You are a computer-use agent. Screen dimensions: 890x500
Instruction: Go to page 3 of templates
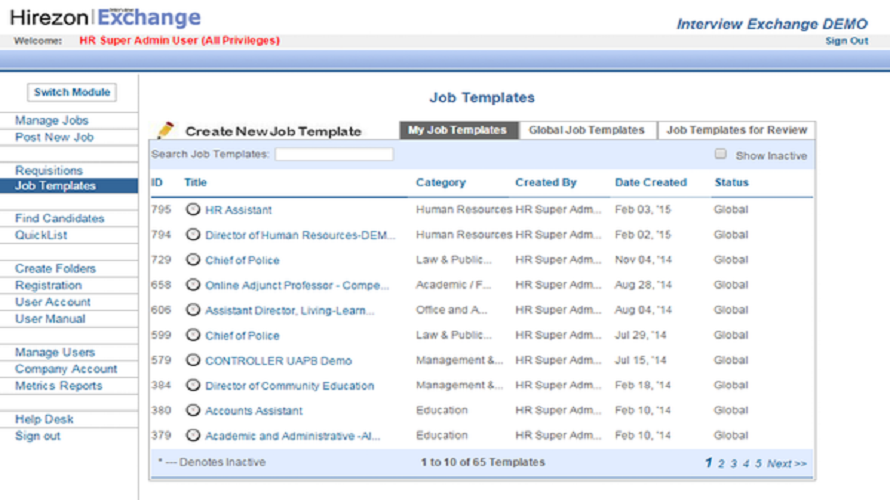[733, 464]
